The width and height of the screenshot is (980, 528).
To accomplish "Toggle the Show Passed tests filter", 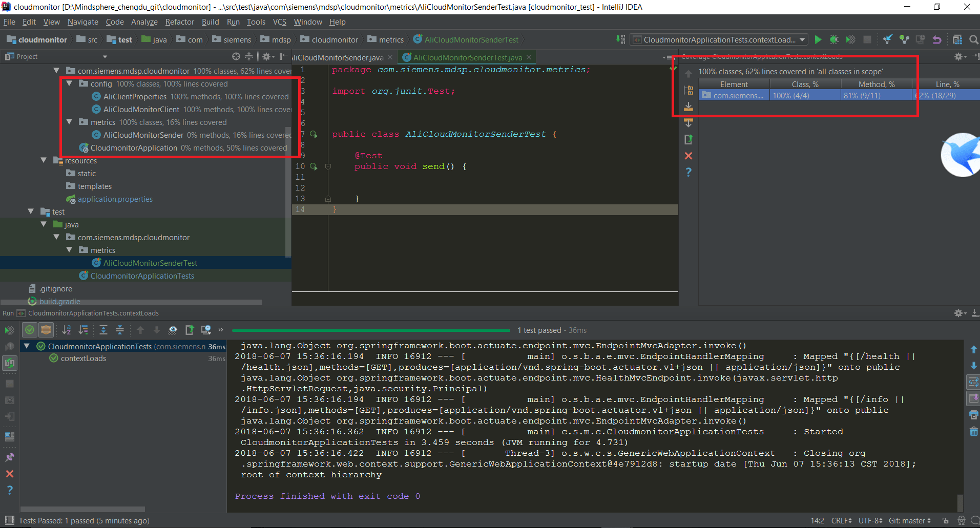I will pos(29,330).
